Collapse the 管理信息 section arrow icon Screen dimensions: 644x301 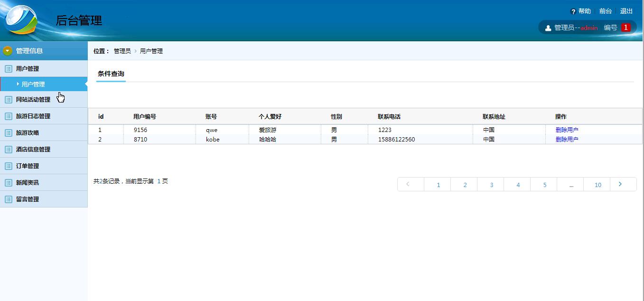click(8, 51)
